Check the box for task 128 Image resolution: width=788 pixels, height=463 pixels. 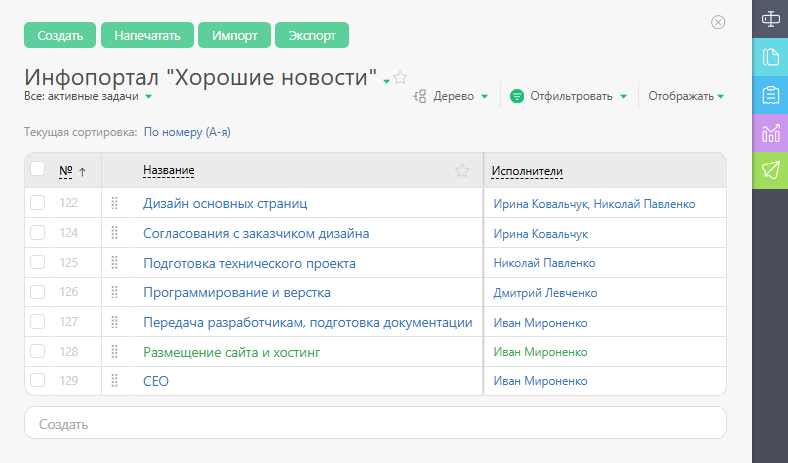click(x=37, y=351)
